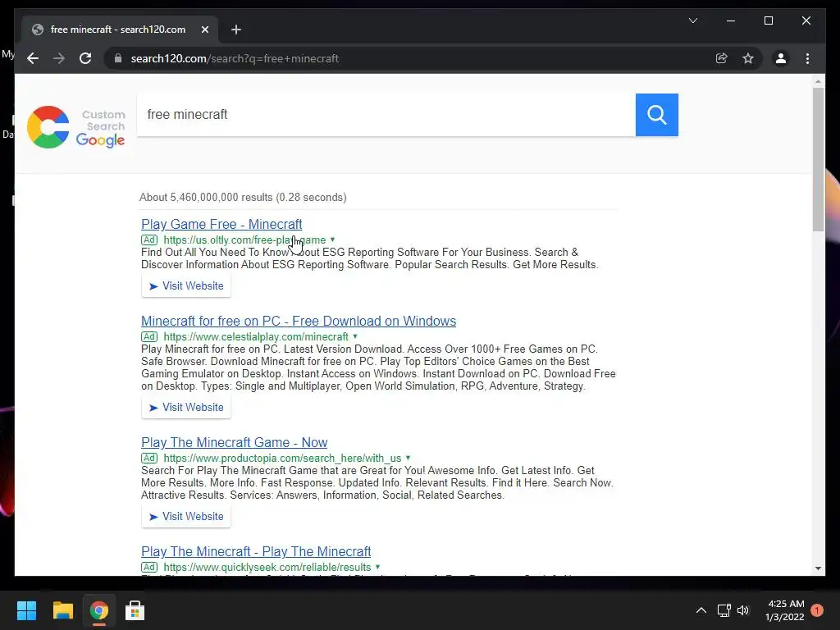Click the quicklyseek.com/reliable/results URL
Screen dimensions: 840x630
pos(267,567)
